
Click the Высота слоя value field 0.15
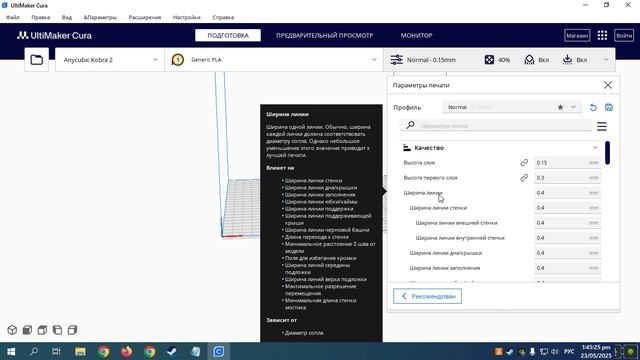(567, 162)
